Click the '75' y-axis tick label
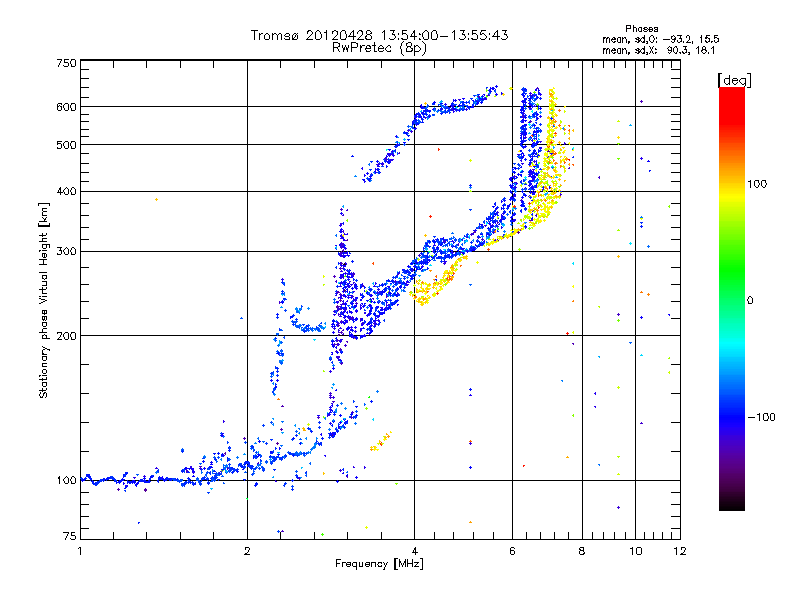The height and width of the screenshot is (600, 800). pos(70,536)
